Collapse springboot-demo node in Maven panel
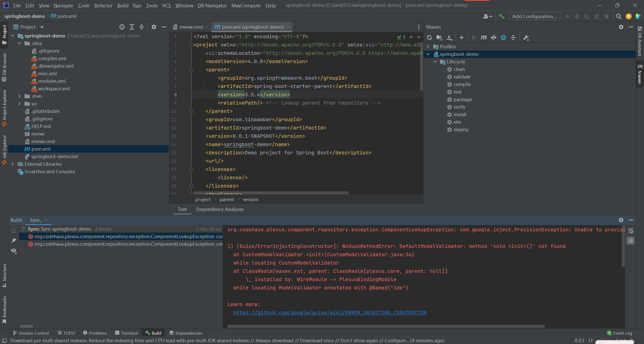644x344 pixels. coord(428,54)
